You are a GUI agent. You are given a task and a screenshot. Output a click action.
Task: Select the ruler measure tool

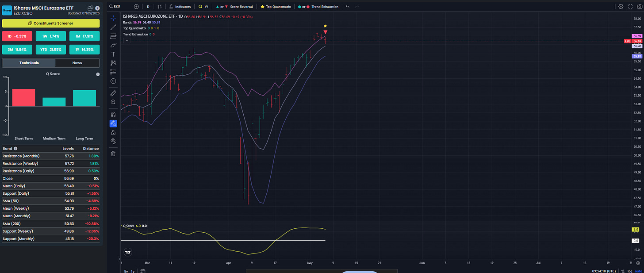114,93
